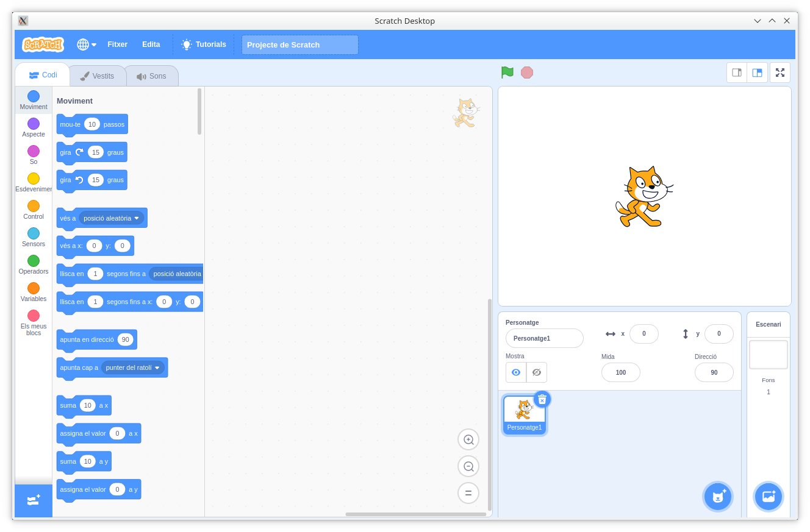Click the cat sprite on the stage
This screenshot has width=810, height=532.
click(644, 196)
